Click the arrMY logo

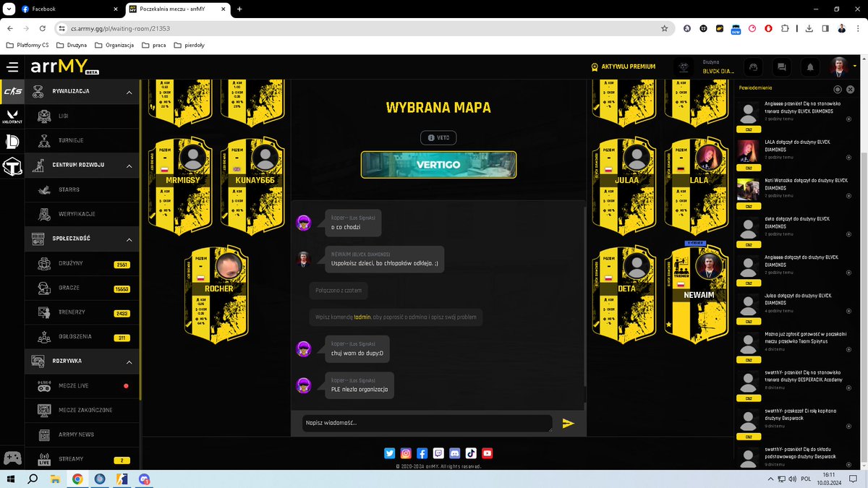[65, 67]
